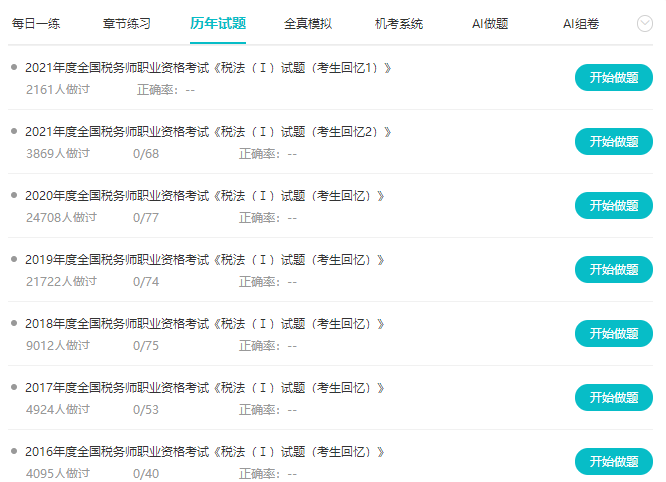
Task: Click the 0/40 progress text
Action: (x=146, y=474)
